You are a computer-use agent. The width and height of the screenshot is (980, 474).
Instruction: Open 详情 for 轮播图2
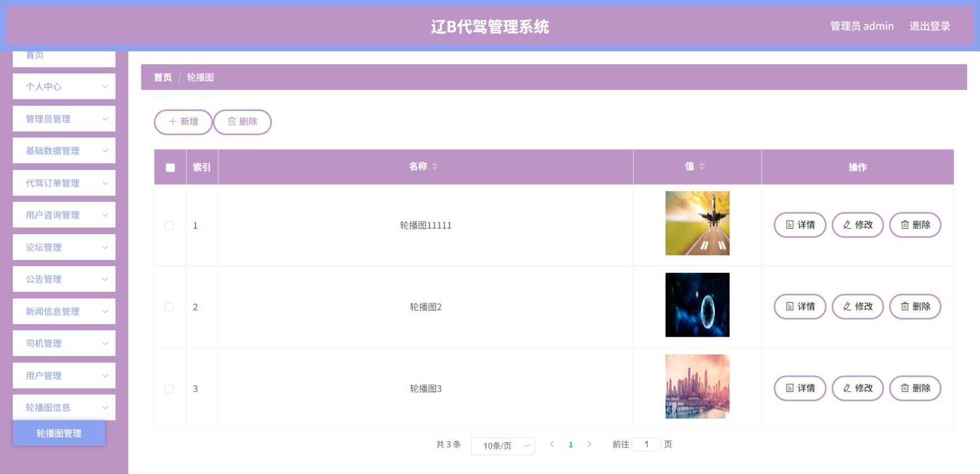point(800,306)
